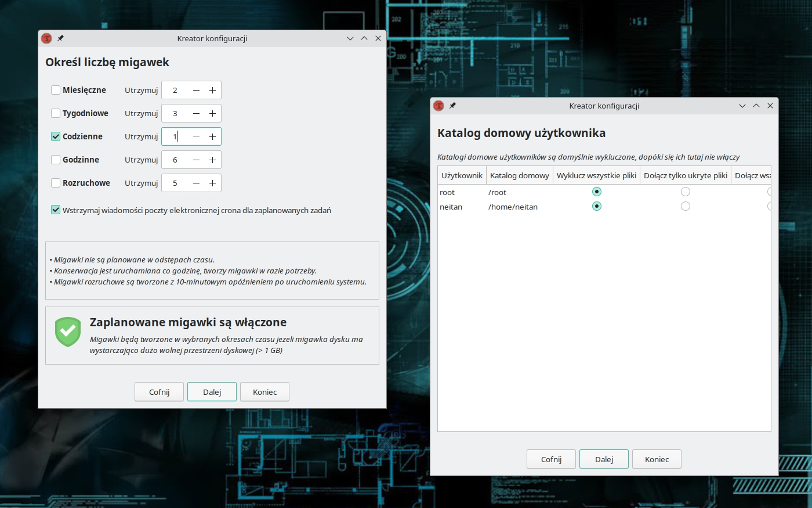Enable the Miesięczne snapshots checkbox
Image resolution: width=812 pixels, height=508 pixels.
56,90
